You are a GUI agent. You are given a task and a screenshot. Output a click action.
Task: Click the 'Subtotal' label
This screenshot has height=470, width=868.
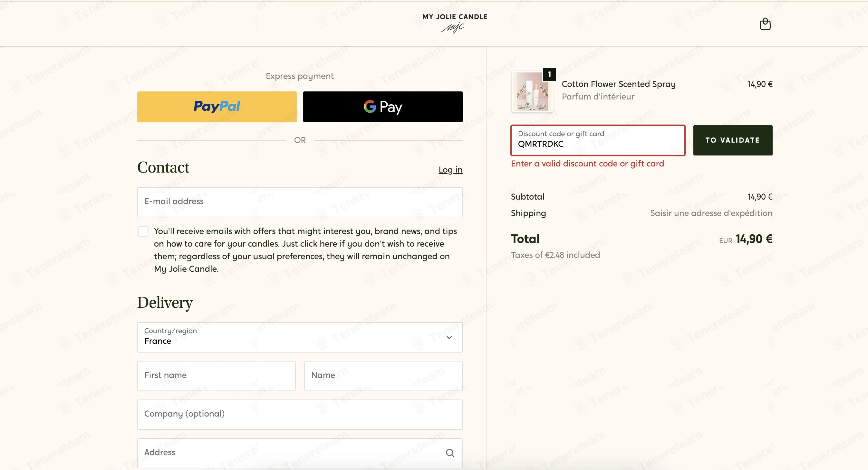pyautogui.click(x=527, y=197)
